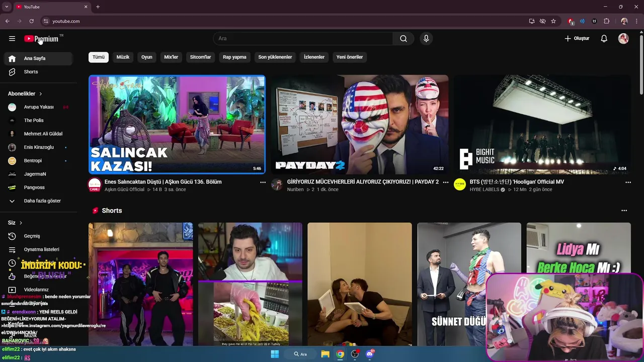Go to Ana Sayfa in sidebar
The width and height of the screenshot is (644, 362).
point(39,58)
